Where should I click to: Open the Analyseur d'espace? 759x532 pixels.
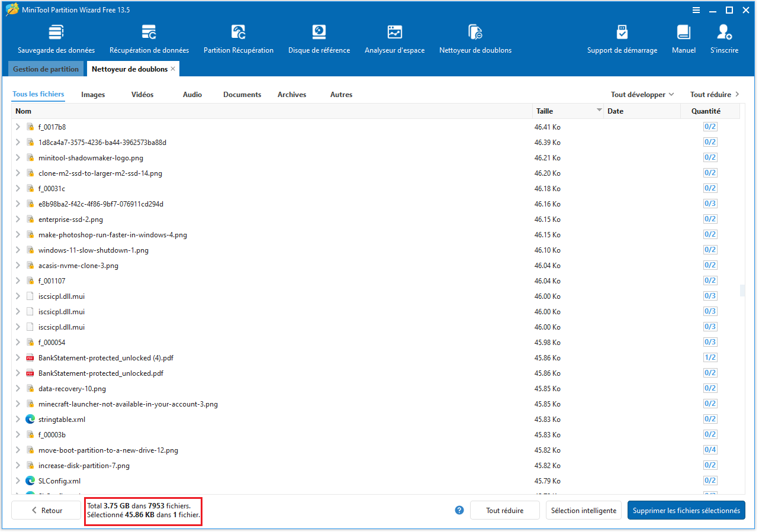coord(394,37)
